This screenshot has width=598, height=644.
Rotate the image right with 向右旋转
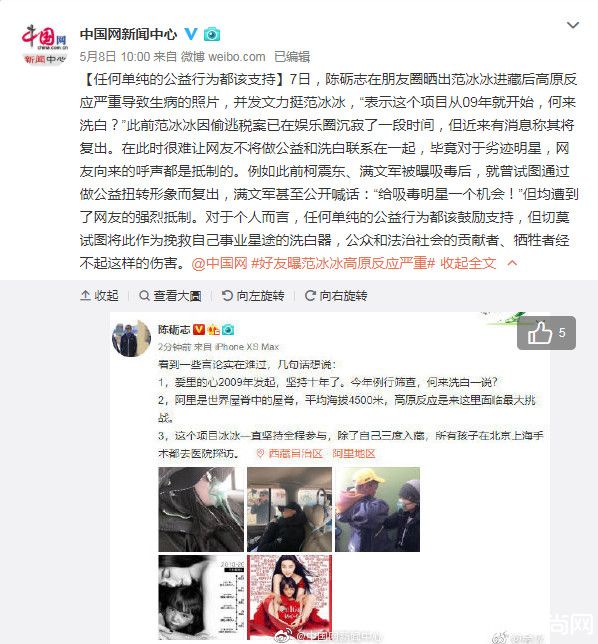click(x=336, y=295)
